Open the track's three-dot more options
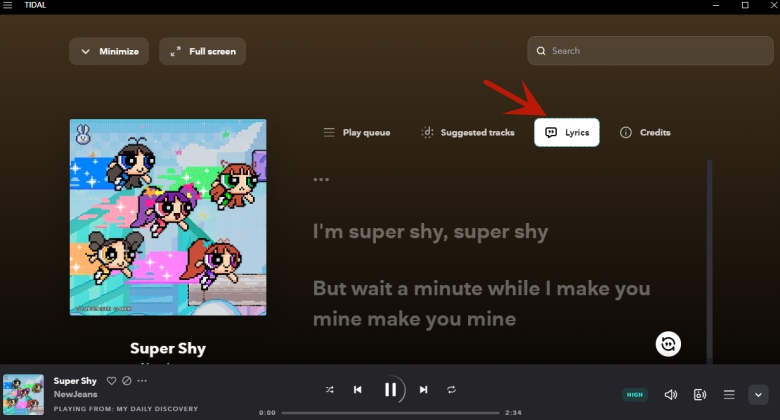The width and height of the screenshot is (780, 420). [x=142, y=381]
